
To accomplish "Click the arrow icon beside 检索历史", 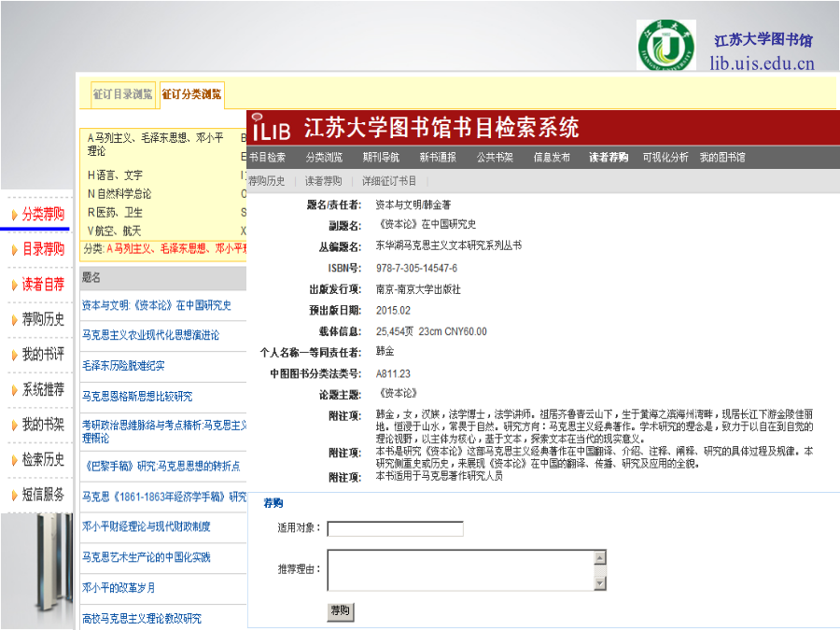I will tap(14, 461).
